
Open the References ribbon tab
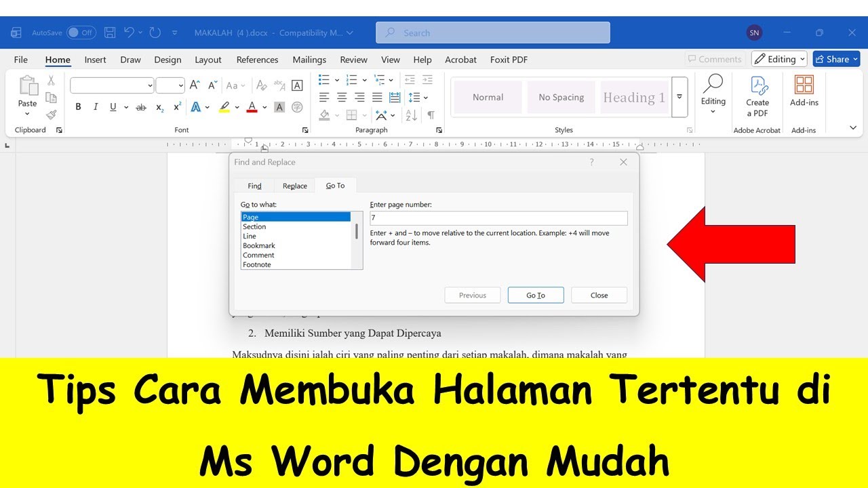click(258, 60)
